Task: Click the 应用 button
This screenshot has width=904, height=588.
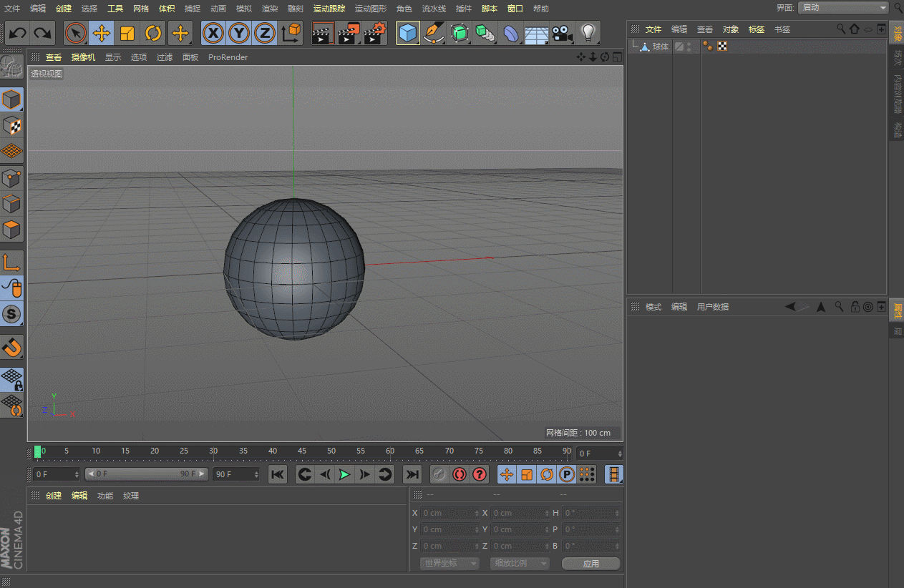Action: click(x=590, y=564)
